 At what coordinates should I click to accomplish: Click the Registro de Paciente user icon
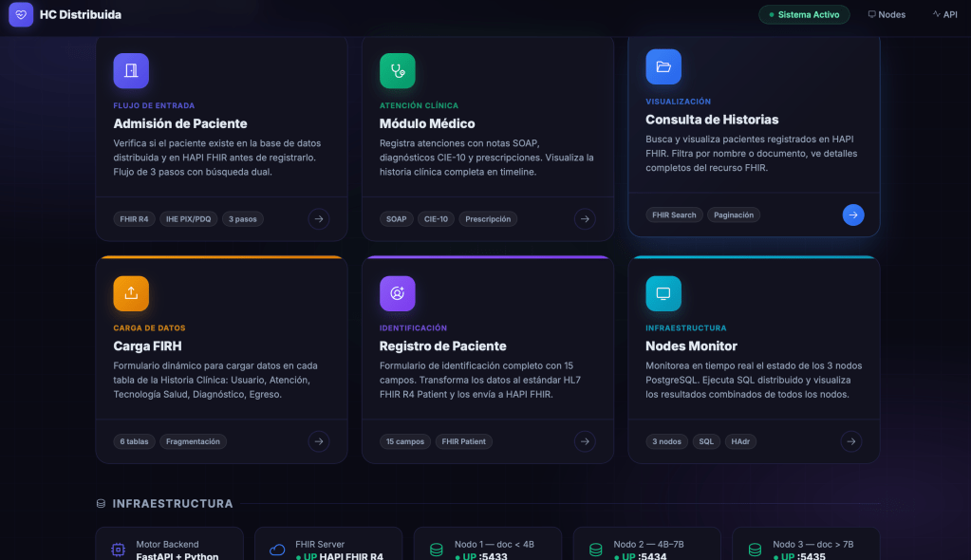pos(398,293)
